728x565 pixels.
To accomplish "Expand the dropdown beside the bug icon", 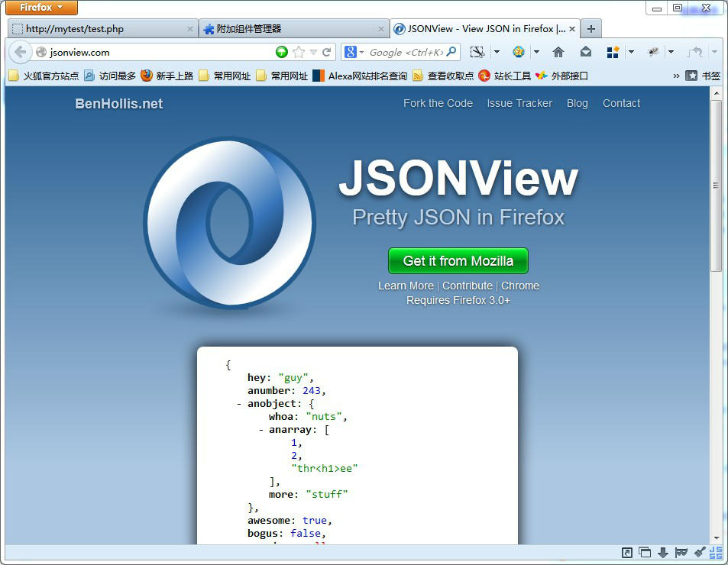I will point(671,52).
